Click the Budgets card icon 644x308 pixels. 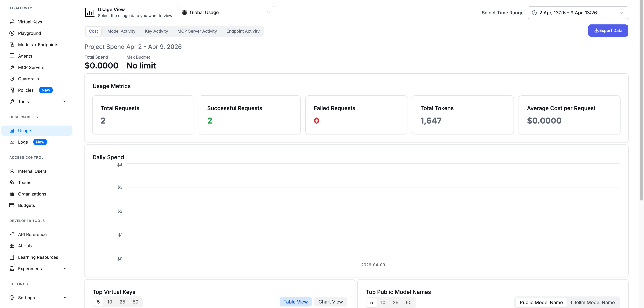[x=12, y=205]
